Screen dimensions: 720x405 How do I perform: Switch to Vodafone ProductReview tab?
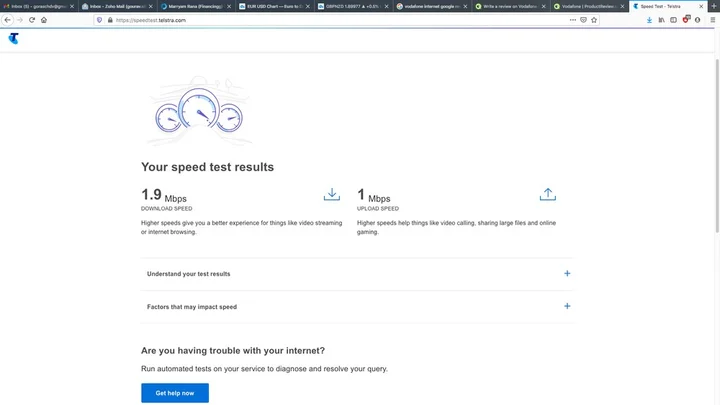click(589, 6)
